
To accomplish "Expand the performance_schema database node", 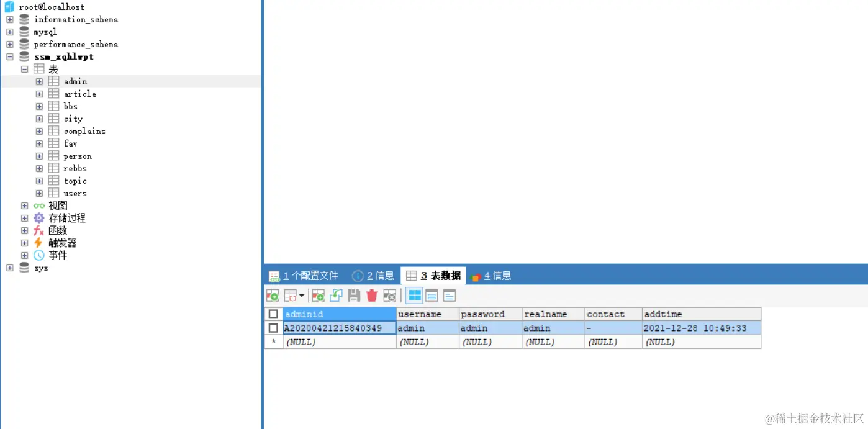I will [x=9, y=44].
